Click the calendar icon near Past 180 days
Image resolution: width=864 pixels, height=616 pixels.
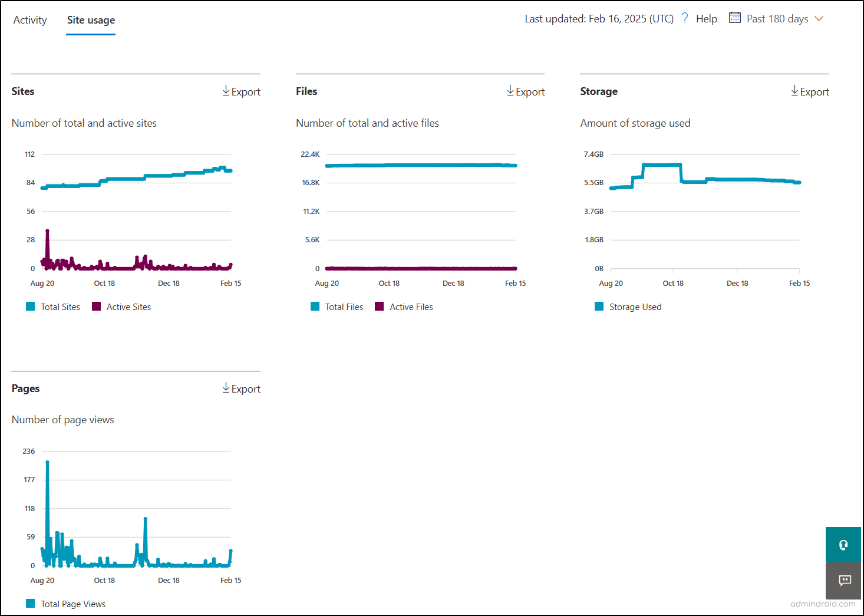pos(735,18)
